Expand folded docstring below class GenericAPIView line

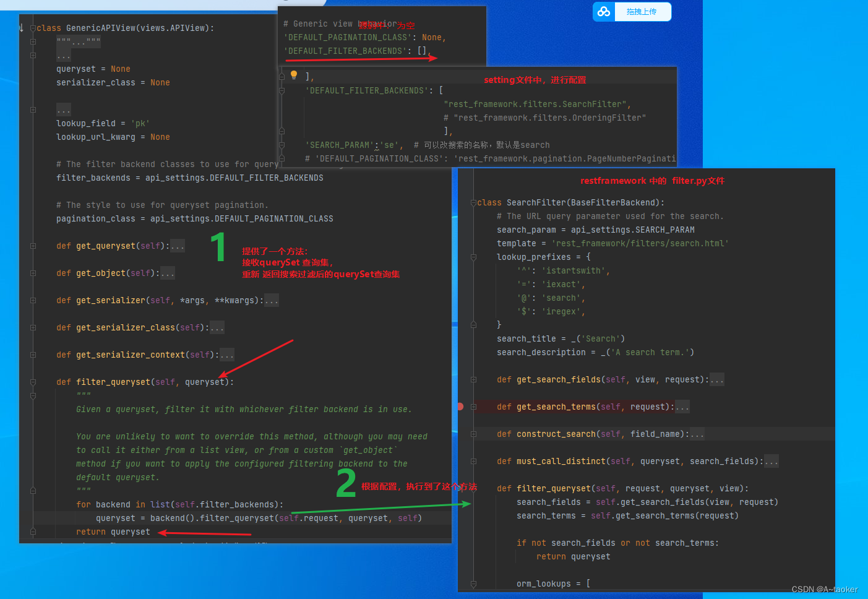79,42
